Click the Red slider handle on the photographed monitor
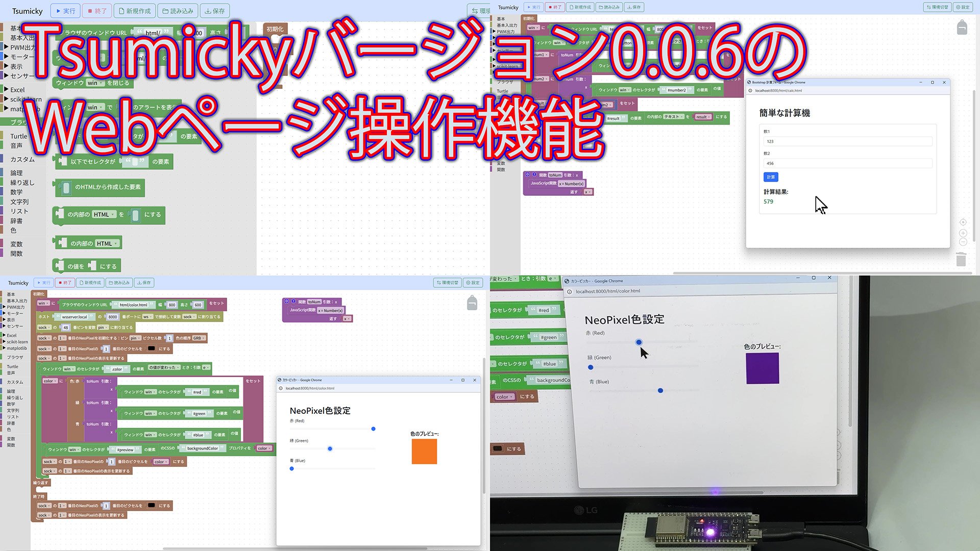This screenshot has width=980, height=551. [x=639, y=342]
